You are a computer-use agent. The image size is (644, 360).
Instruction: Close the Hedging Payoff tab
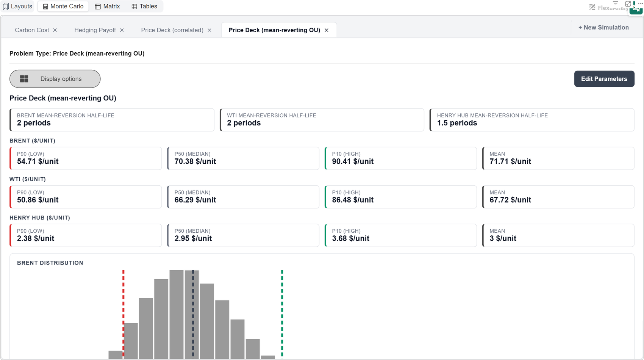pyautogui.click(x=122, y=30)
